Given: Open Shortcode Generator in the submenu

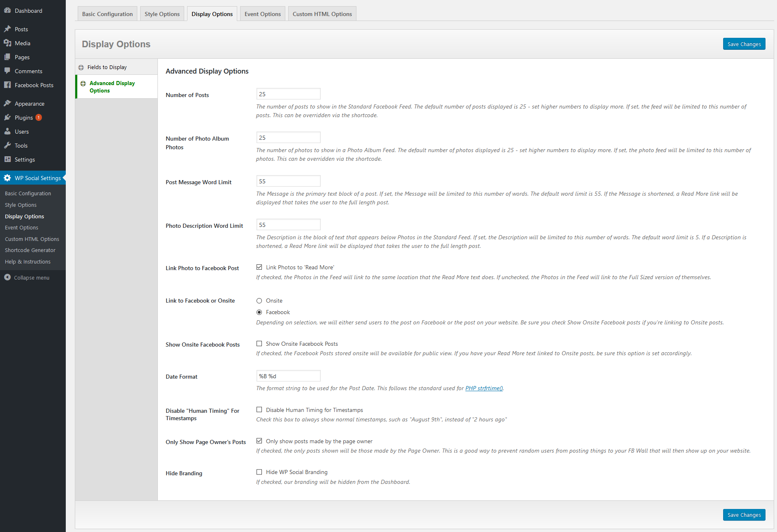Looking at the screenshot, I should pos(30,250).
